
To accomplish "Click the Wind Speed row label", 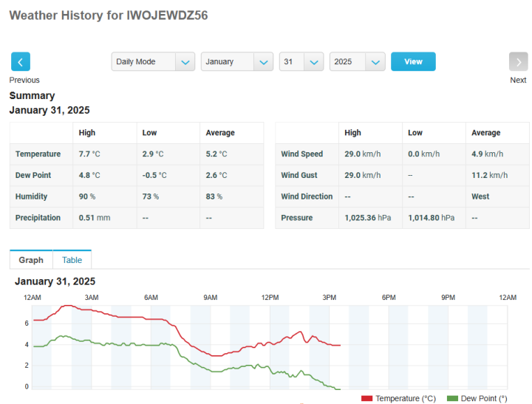I will [301, 154].
